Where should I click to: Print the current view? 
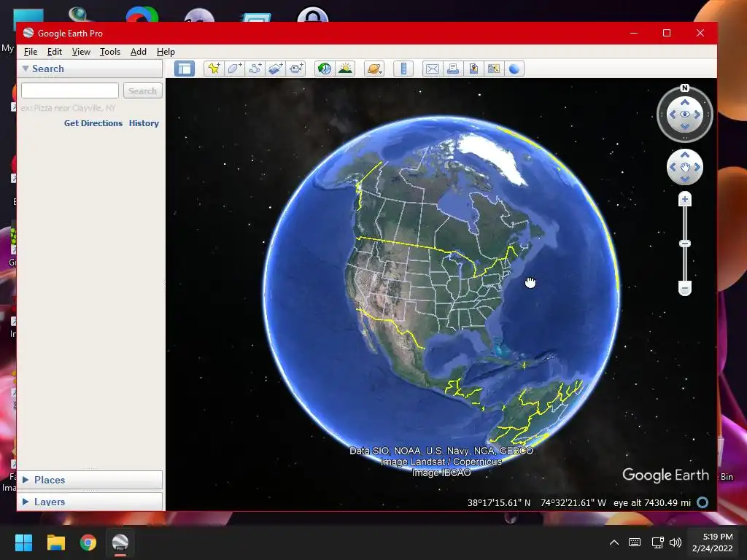pos(452,69)
